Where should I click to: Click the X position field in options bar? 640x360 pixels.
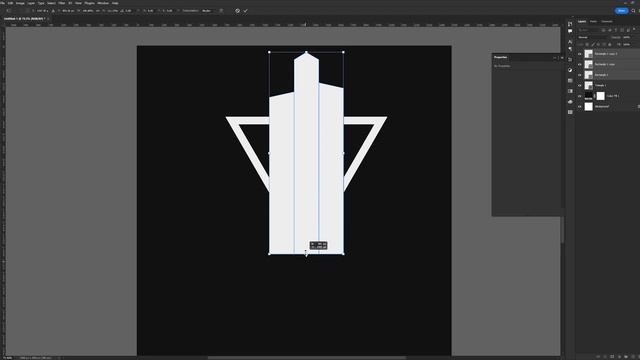pyautogui.click(x=42, y=11)
